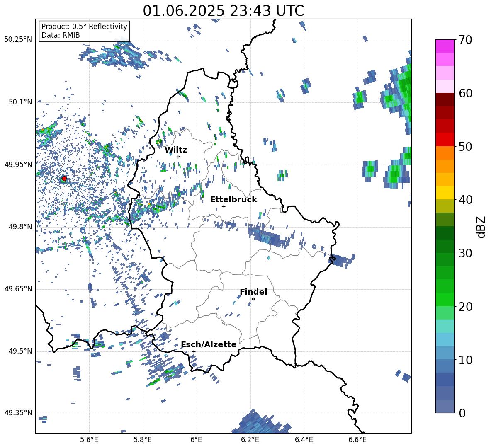491x448 pixels.
Task: Click the Esch/Alzette city label
Action: pos(209,344)
